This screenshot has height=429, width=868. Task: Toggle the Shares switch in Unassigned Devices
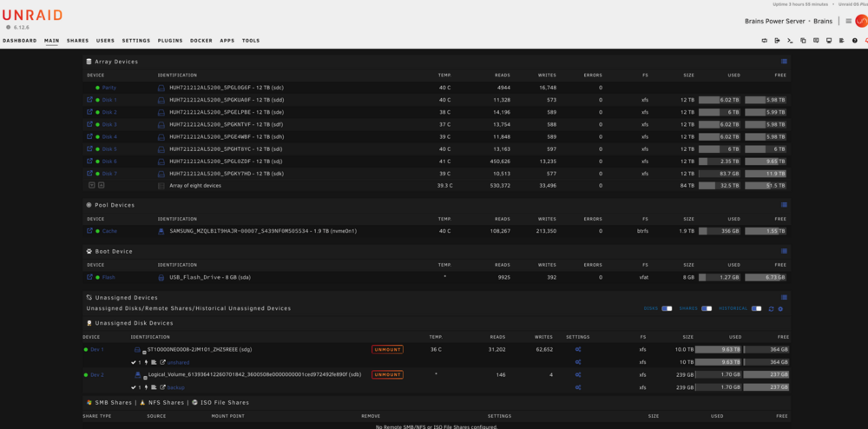tap(707, 308)
